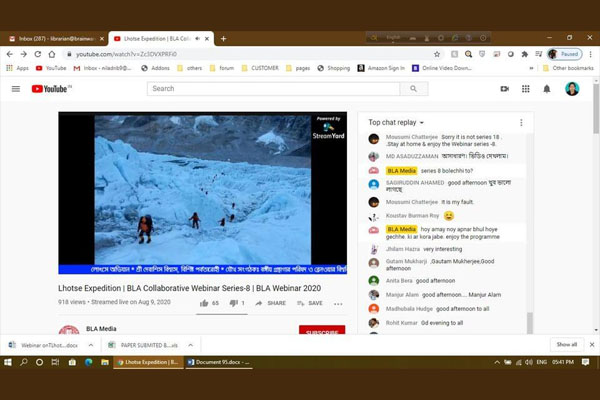600x400 pixels.
Task: Open more actions menu beside SAVE
Action: [339, 303]
